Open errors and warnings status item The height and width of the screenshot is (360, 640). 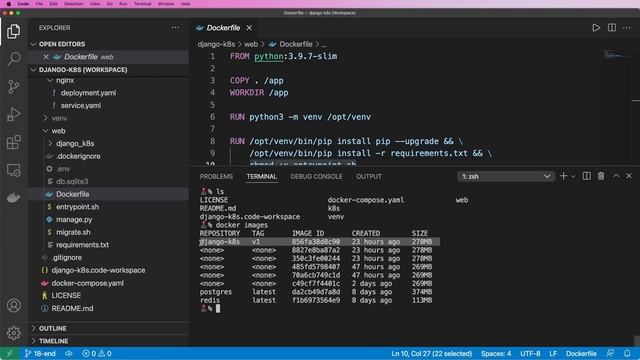coord(97,353)
